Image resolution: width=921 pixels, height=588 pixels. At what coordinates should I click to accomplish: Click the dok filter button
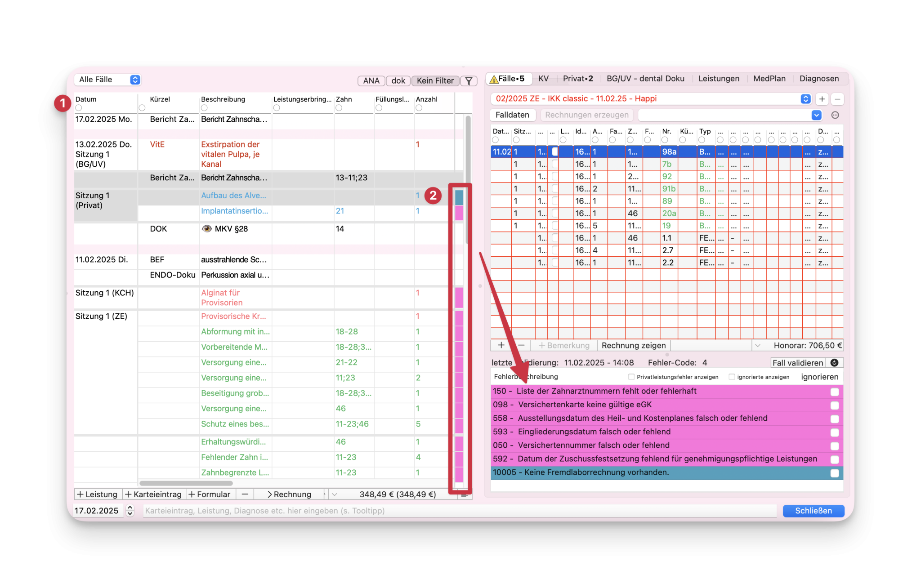coord(398,81)
